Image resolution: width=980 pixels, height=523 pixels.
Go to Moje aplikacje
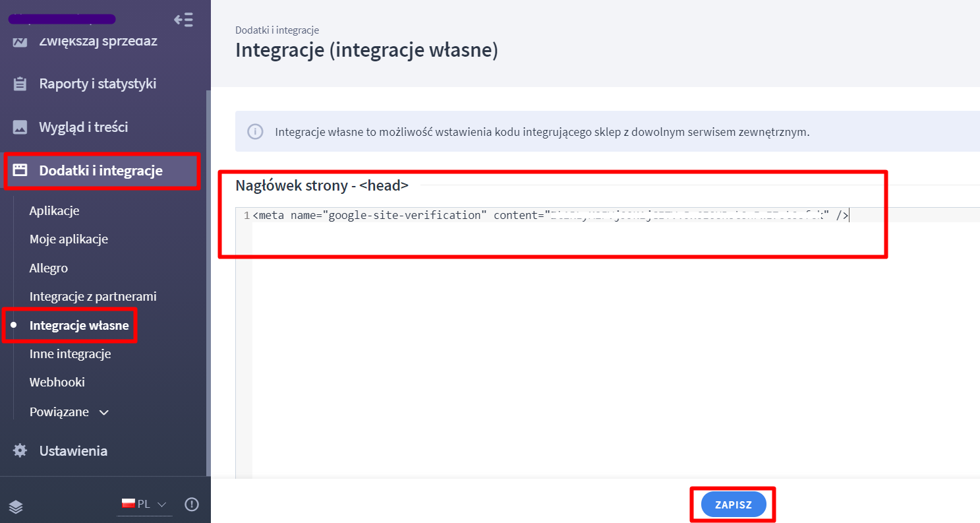(69, 239)
